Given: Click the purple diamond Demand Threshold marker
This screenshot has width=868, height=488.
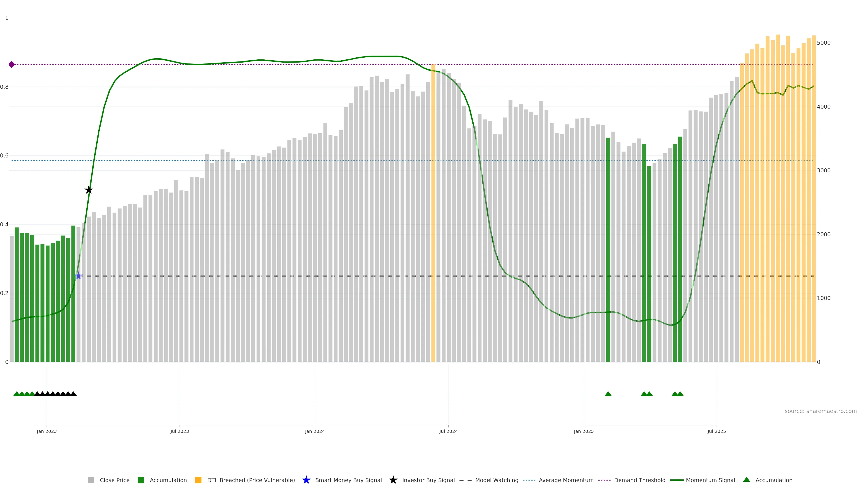Looking at the screenshot, I should click(x=12, y=64).
